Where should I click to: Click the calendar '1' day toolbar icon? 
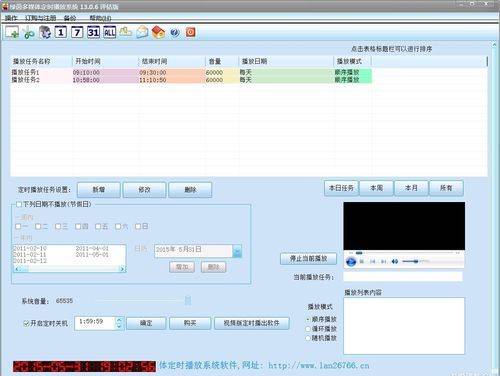(x=61, y=32)
